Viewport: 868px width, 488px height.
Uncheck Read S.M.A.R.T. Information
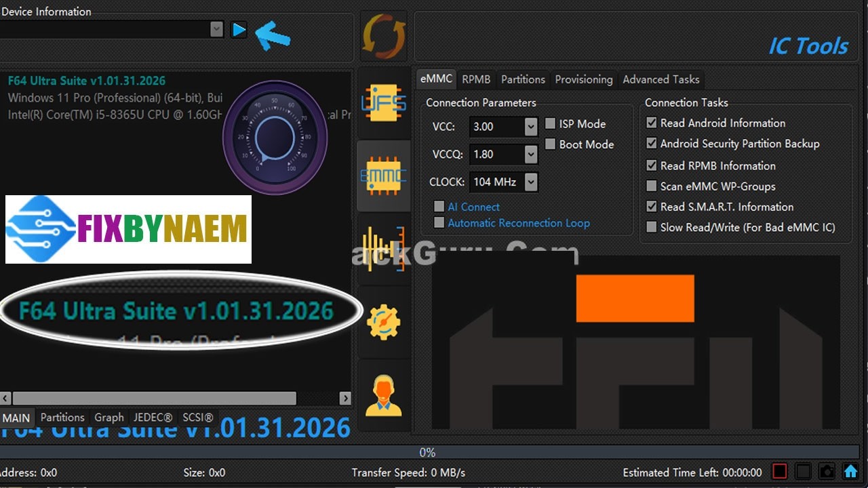pyautogui.click(x=652, y=207)
